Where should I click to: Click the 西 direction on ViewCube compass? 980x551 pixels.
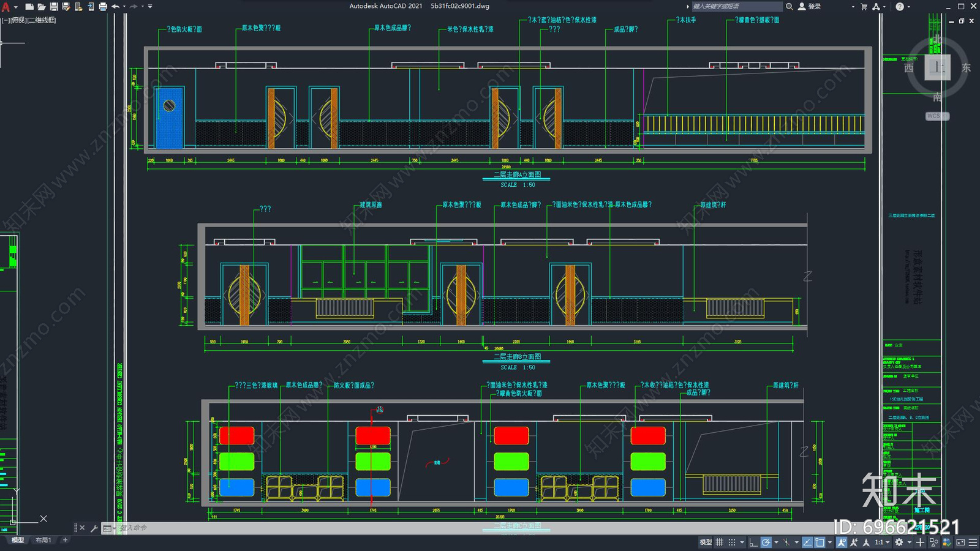point(909,68)
